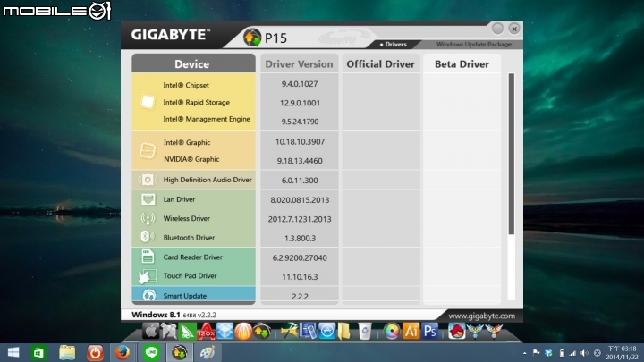Select the Lan Driver label
Viewport: 644px width, 362px height.
click(x=179, y=199)
